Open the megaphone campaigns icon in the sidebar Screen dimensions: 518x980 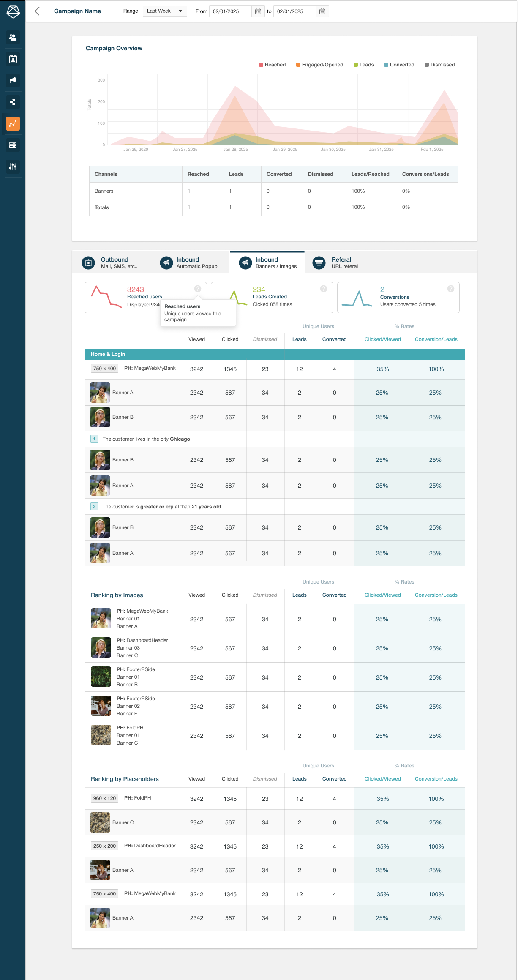click(x=13, y=80)
